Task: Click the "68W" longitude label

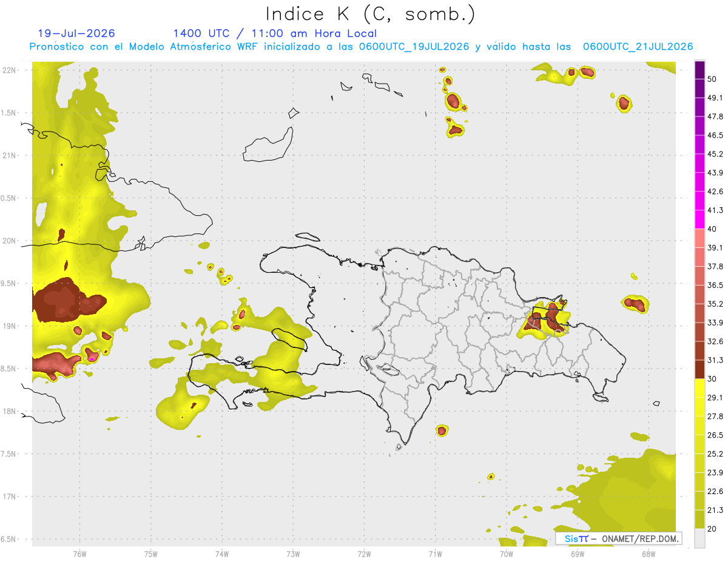Action: pos(649,554)
